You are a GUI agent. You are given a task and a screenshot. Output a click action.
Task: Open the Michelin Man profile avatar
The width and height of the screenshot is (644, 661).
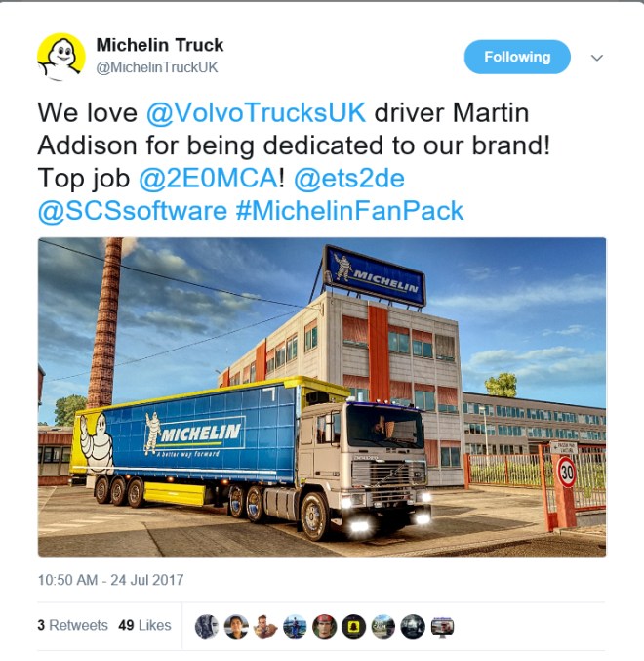(61, 57)
